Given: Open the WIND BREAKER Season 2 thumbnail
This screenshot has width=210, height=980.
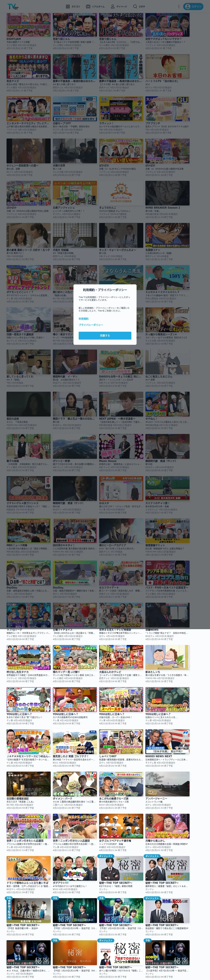Looking at the screenshot, I should point(167,193).
